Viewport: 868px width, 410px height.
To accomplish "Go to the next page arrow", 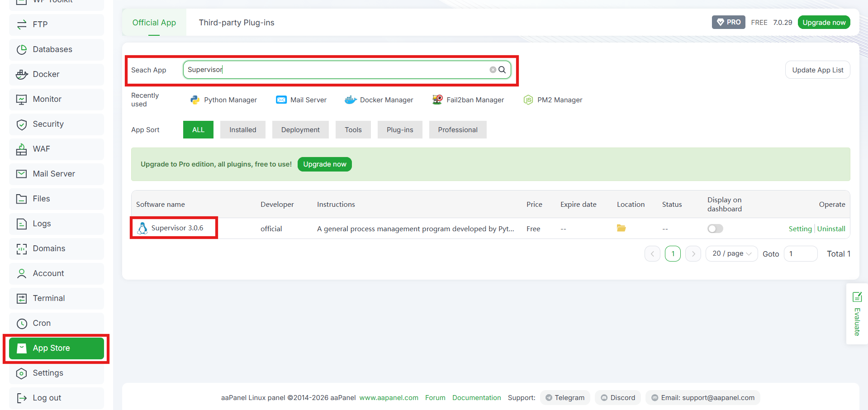I will click(x=693, y=254).
